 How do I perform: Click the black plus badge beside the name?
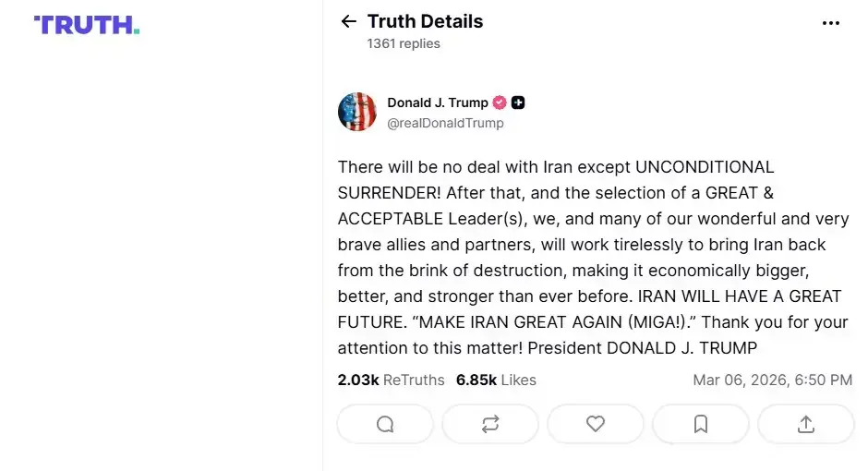point(518,103)
